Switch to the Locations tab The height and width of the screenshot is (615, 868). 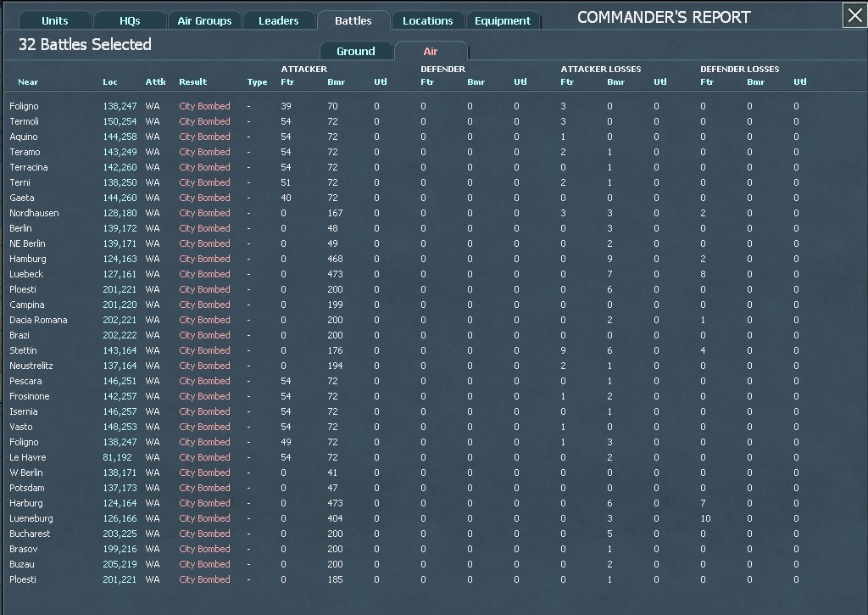[x=428, y=21]
